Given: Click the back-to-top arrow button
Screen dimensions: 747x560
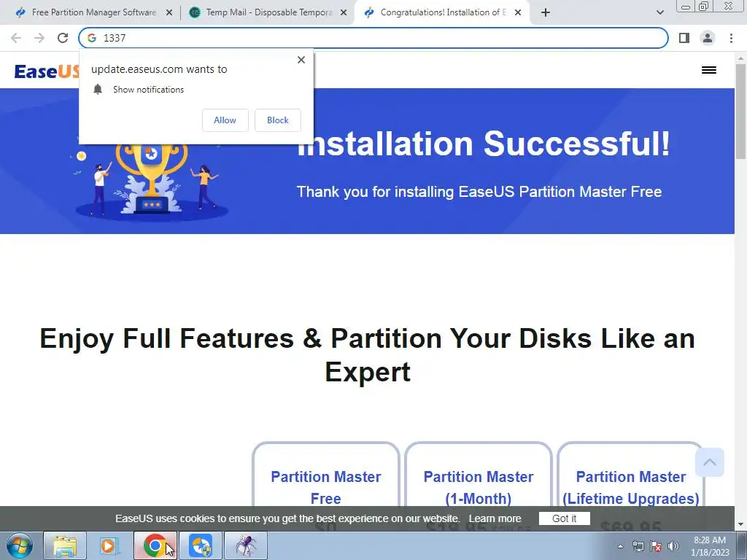Looking at the screenshot, I should [x=709, y=462].
